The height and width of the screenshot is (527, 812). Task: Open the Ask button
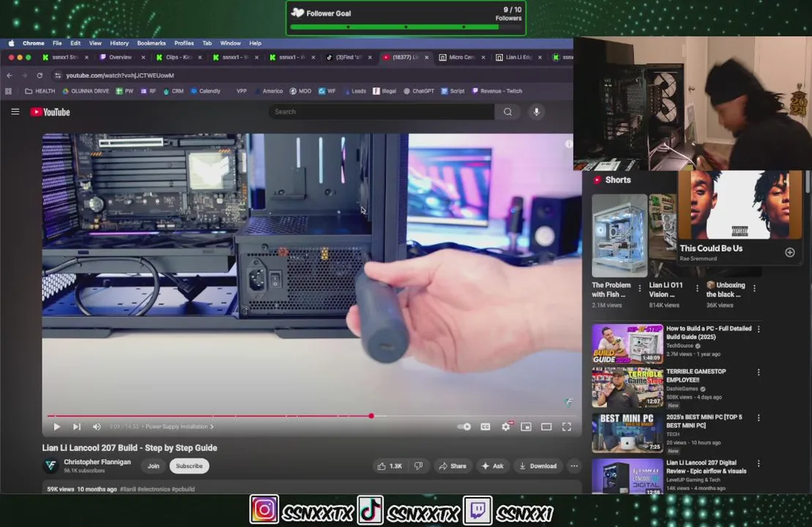493,466
